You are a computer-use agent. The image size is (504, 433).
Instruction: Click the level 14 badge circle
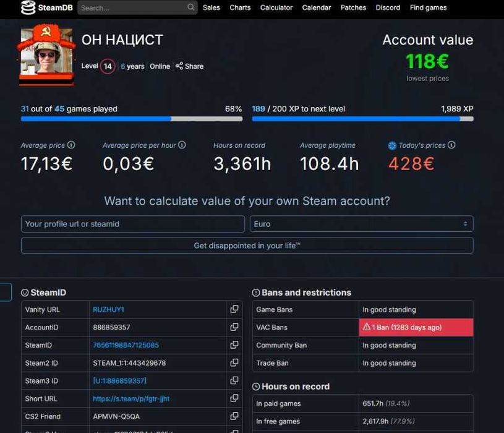(108, 66)
